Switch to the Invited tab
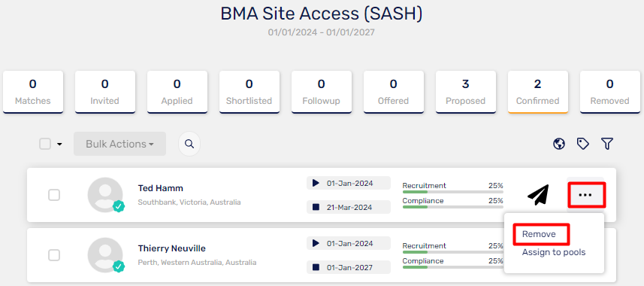 105,92
